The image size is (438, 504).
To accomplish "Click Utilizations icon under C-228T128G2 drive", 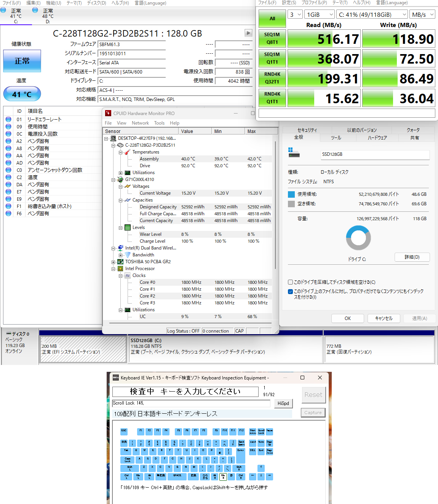I will tap(128, 173).
